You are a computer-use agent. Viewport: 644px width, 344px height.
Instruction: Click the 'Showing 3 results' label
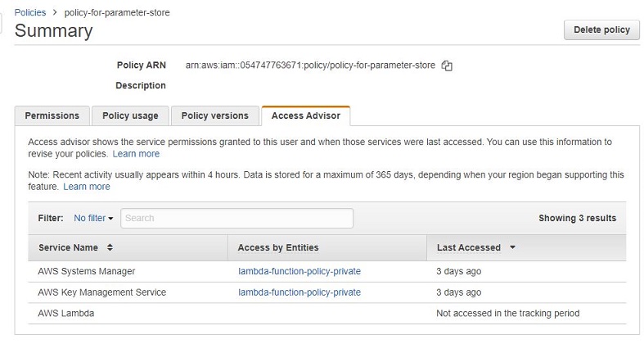(x=578, y=218)
